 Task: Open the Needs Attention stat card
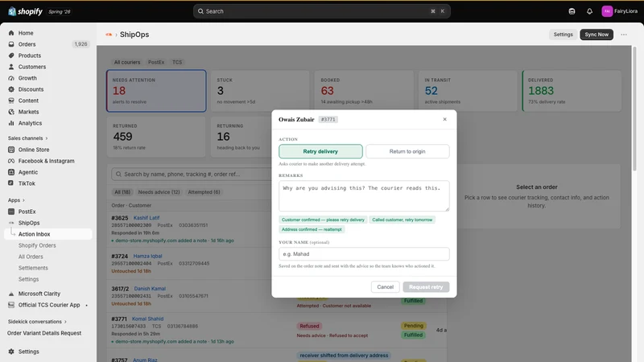[x=156, y=91]
